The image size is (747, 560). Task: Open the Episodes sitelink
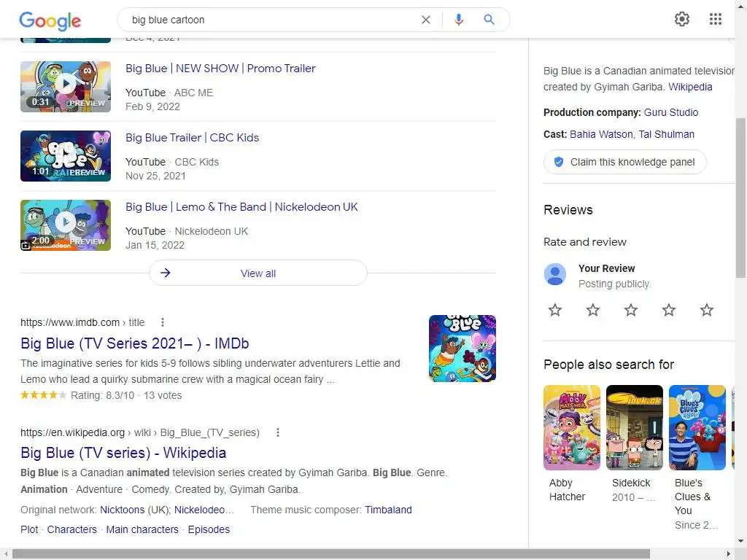(209, 529)
